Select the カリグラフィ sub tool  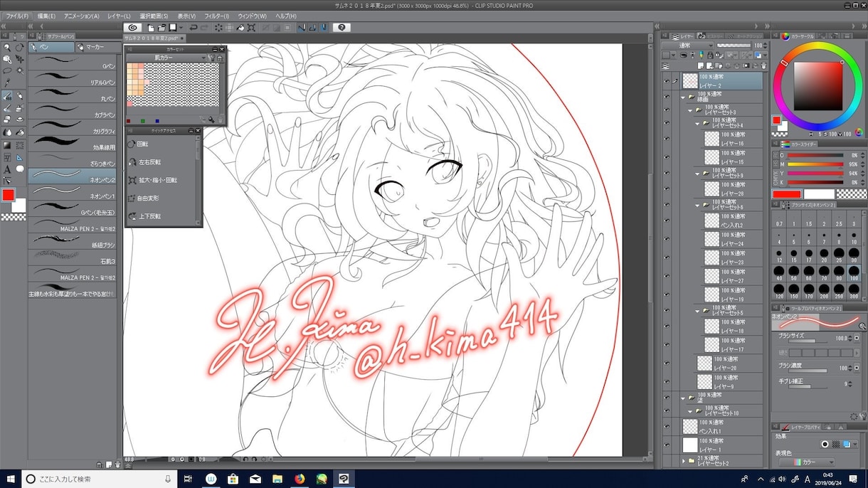[73, 127]
